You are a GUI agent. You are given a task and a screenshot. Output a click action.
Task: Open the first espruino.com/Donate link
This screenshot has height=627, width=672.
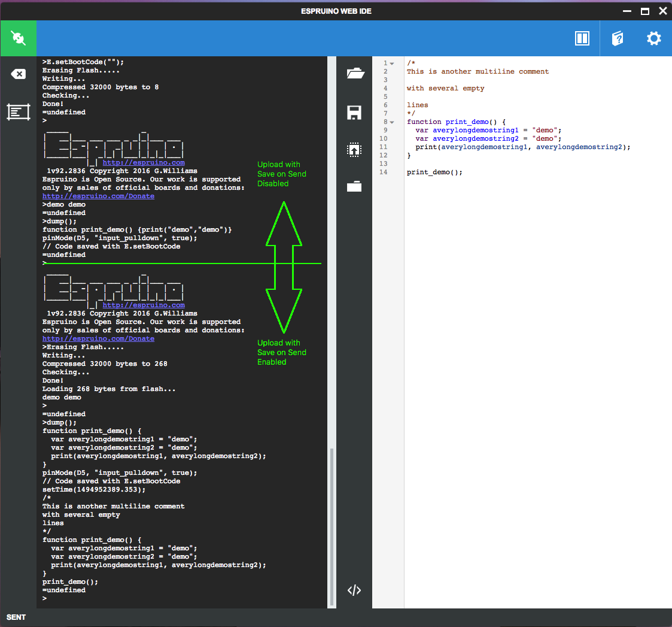tap(98, 196)
